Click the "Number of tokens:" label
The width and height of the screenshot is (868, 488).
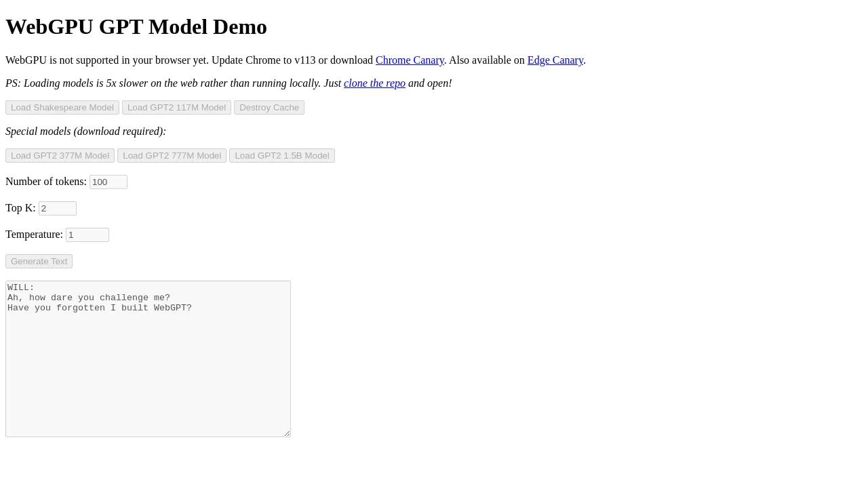[x=46, y=182]
